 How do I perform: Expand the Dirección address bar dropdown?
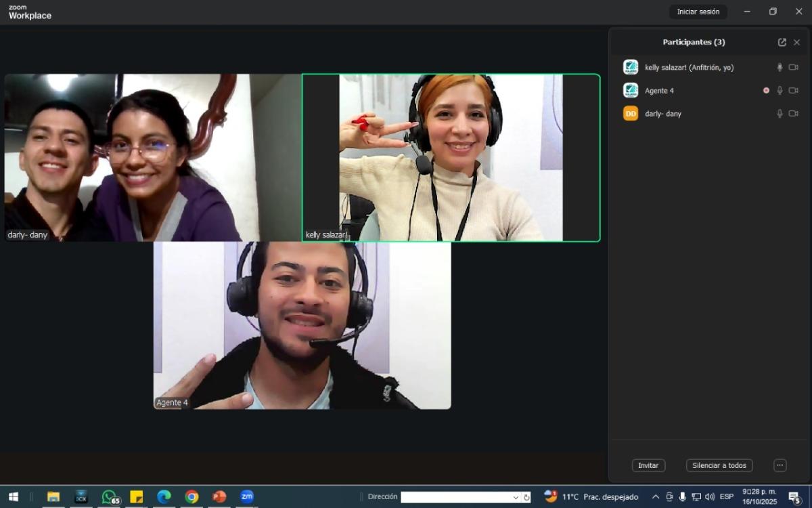tap(516, 497)
